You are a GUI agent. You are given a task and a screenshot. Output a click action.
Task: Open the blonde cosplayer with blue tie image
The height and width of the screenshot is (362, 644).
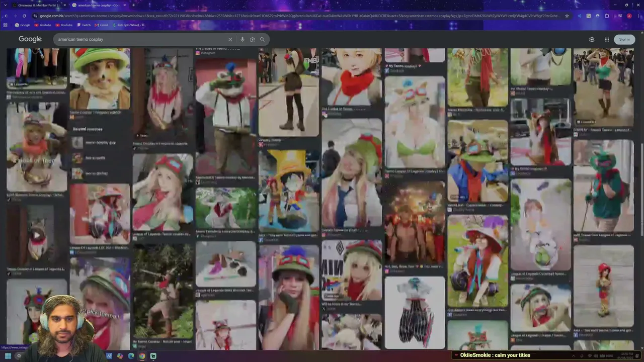click(352, 173)
